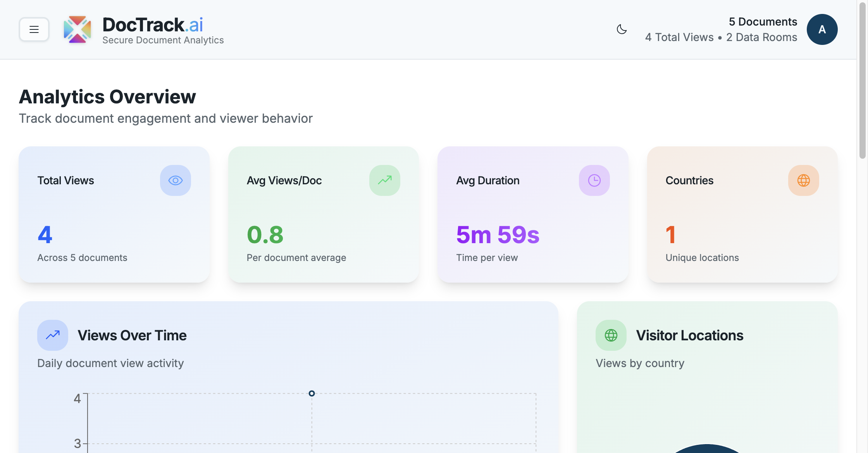Click the 'Analytics Overview' heading
868x453 pixels.
pos(107,97)
